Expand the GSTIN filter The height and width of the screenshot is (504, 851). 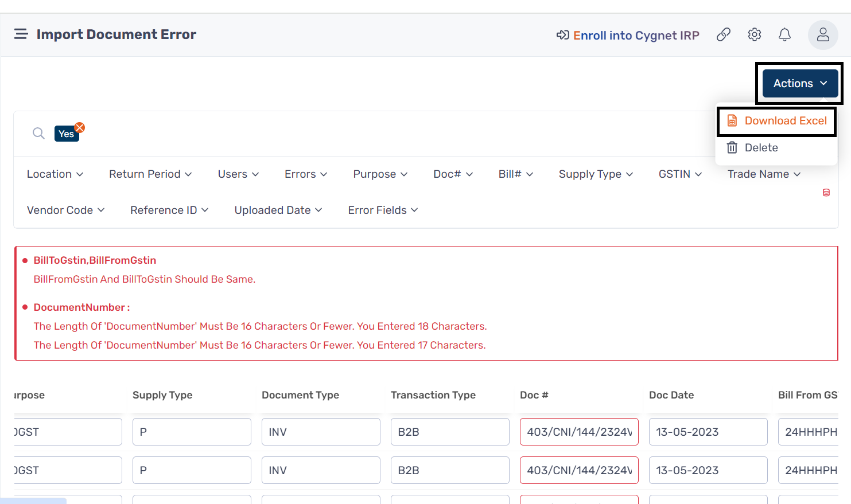(680, 174)
